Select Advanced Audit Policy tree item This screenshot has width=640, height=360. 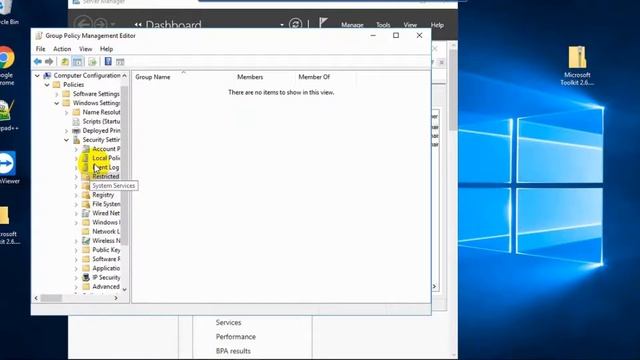pos(106,287)
